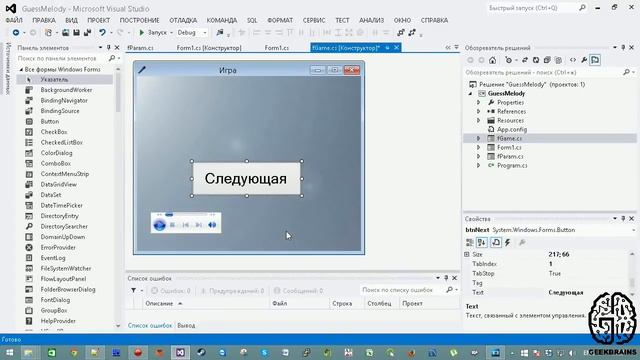Expand the fGame.cs node
Image resolution: width=640 pixels, height=360 pixels.
478,138
